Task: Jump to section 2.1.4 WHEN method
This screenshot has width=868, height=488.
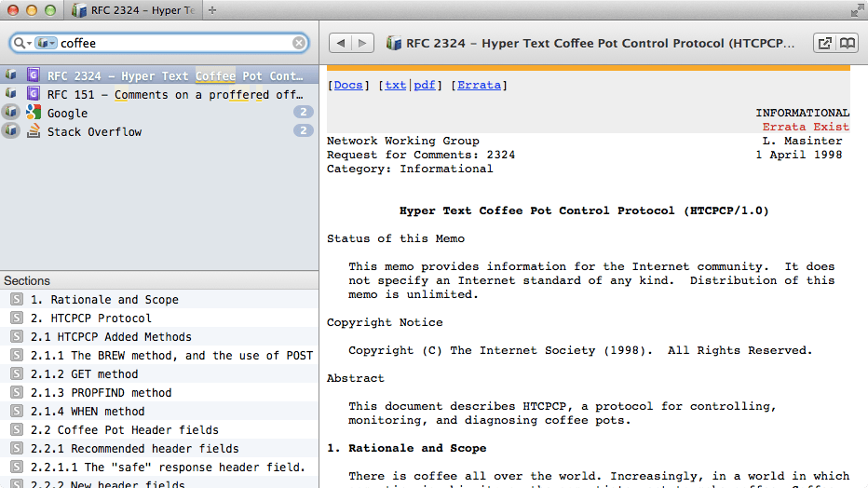Action: tap(159, 411)
